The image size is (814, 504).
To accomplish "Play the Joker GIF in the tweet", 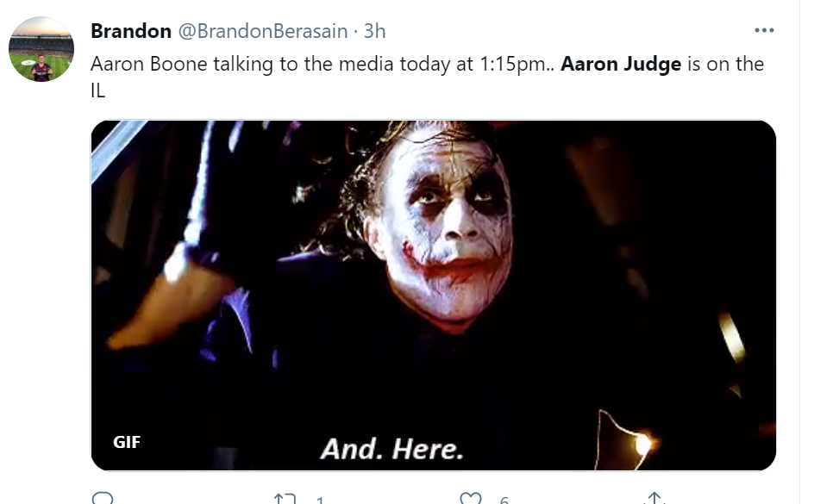I will click(x=434, y=296).
